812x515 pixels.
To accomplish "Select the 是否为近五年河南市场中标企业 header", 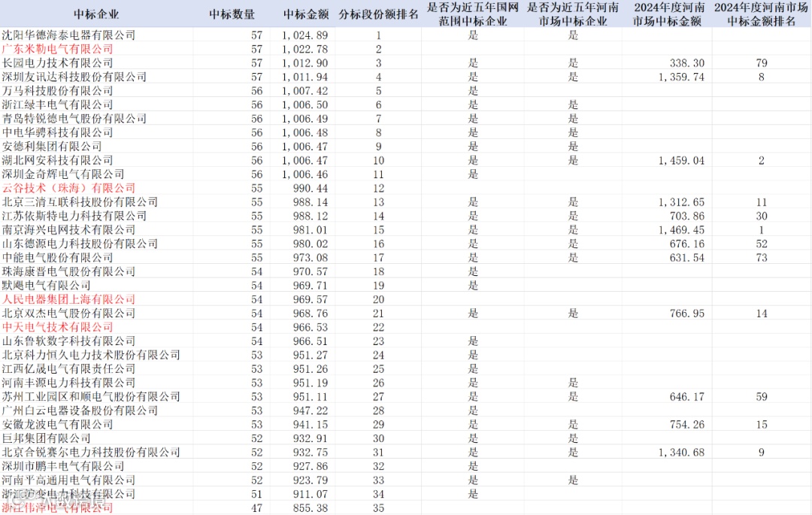I will [573, 14].
